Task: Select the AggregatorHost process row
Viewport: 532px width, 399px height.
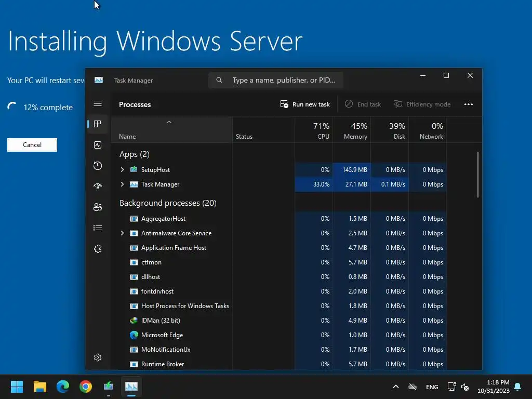Action: 279,219
